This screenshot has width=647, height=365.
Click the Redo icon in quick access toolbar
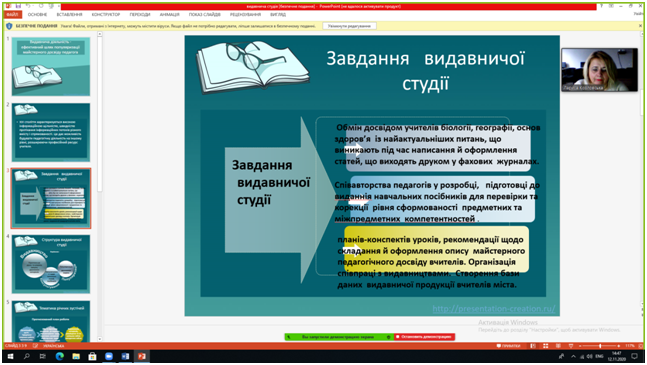pos(40,6)
